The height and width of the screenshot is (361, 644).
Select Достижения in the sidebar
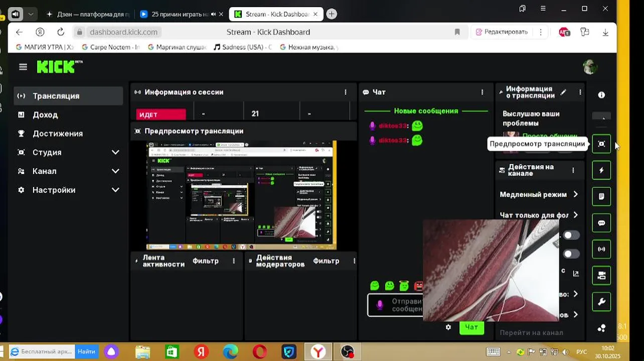click(x=68, y=133)
